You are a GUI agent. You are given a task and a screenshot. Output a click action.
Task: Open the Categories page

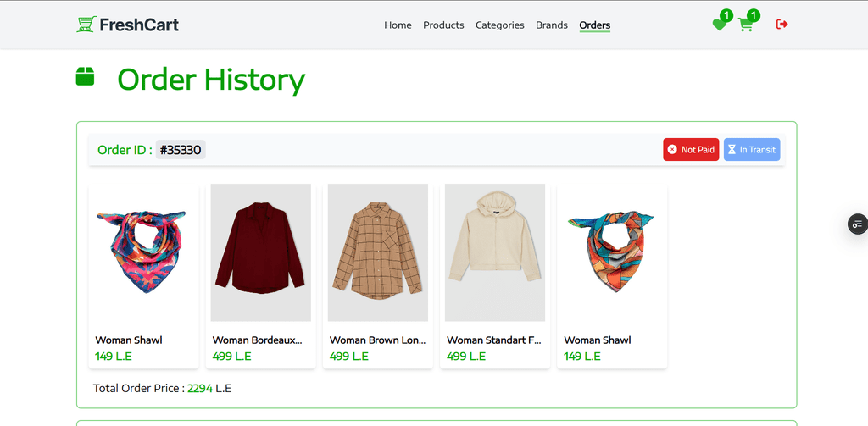pos(500,25)
